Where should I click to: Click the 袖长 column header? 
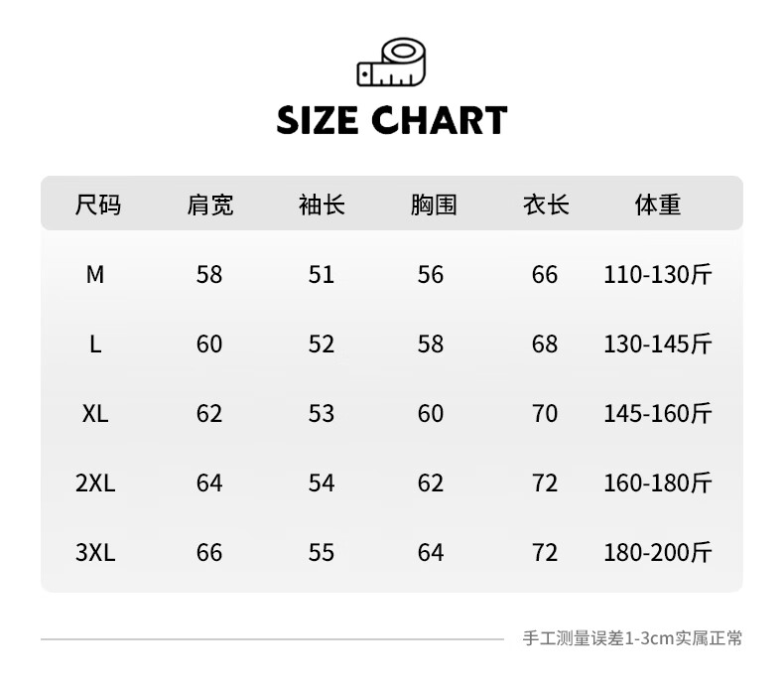click(x=322, y=206)
